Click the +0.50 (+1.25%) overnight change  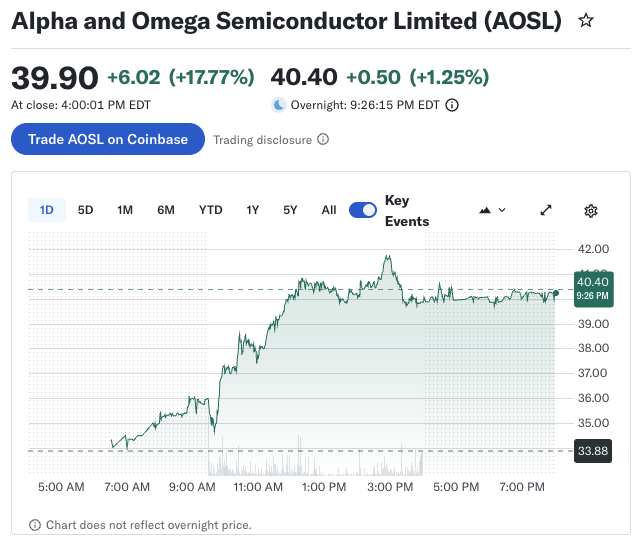pos(417,77)
